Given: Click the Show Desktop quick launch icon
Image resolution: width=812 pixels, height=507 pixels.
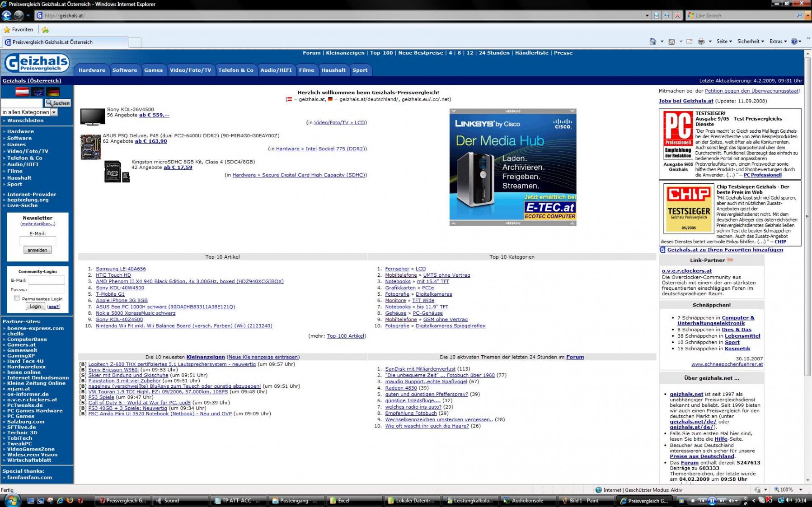Looking at the screenshot, I should 31,501.
